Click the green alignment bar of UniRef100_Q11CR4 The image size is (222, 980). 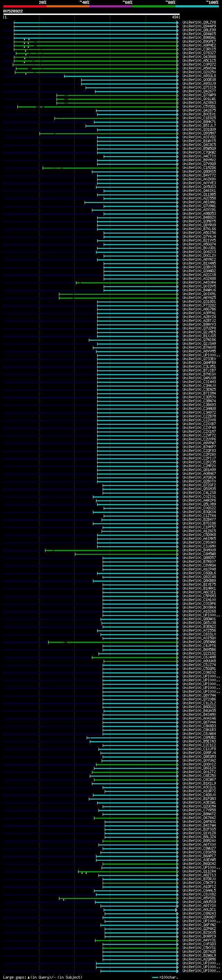point(128,871)
